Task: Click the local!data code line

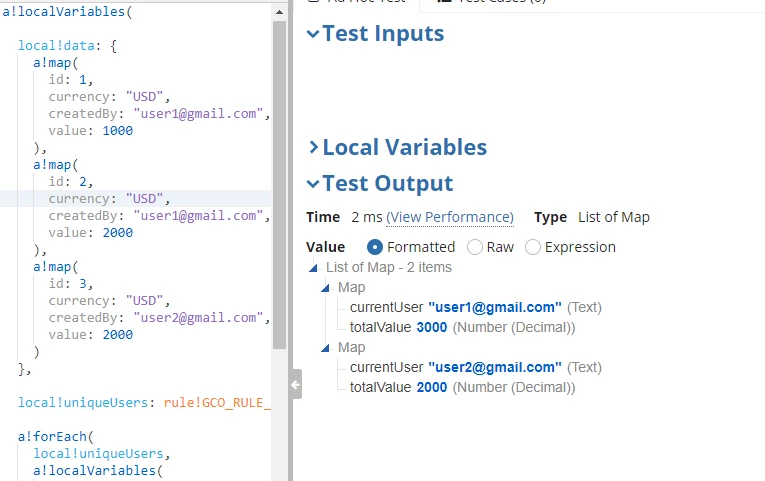Action: [x=67, y=46]
